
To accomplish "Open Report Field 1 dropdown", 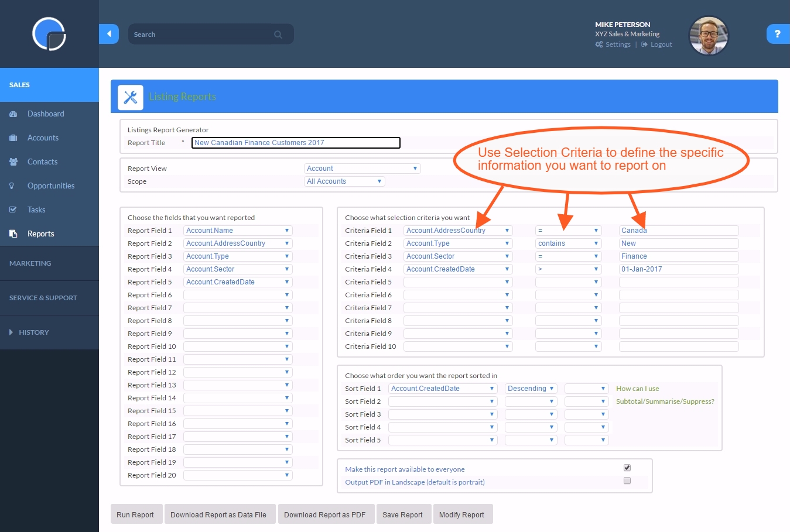I will point(238,231).
